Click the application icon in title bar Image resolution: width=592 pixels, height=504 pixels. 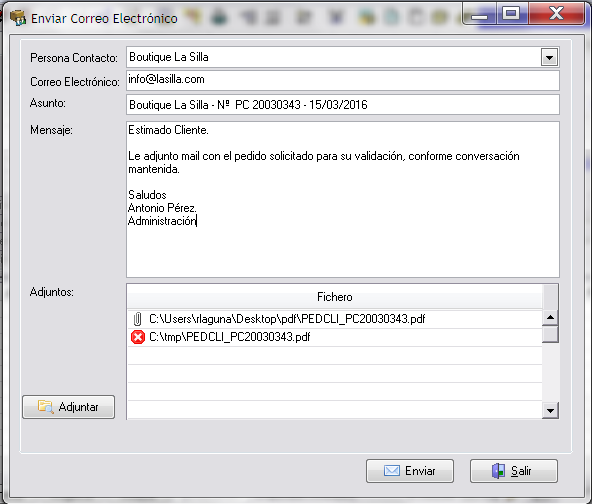[17, 18]
